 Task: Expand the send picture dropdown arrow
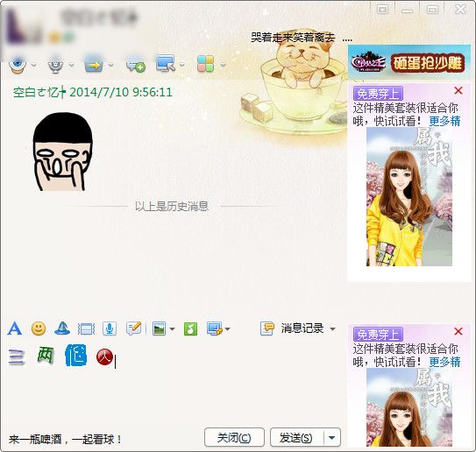coord(172,328)
